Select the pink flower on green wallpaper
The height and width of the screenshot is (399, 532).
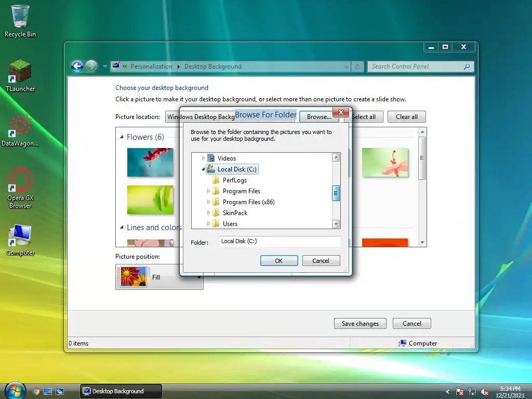pos(385,162)
